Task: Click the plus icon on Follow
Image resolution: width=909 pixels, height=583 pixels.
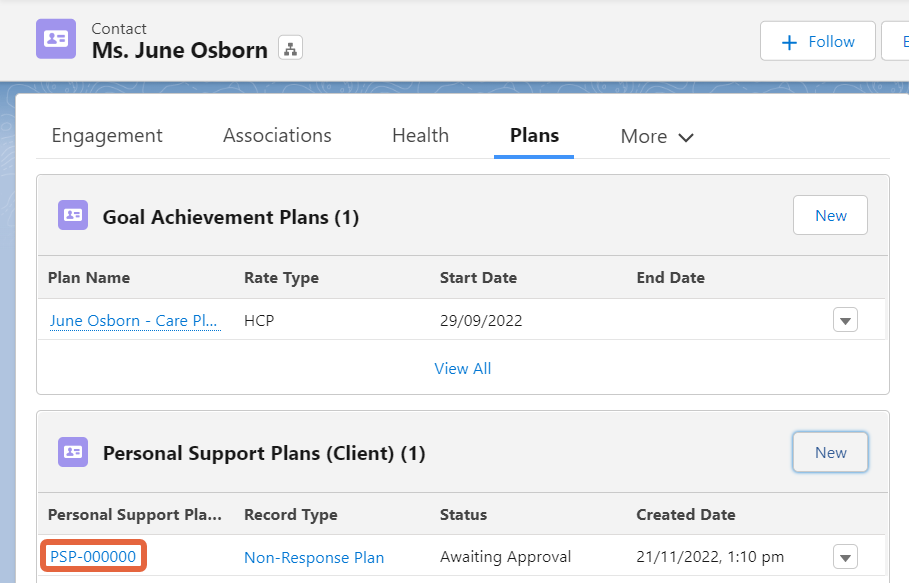Action: [789, 42]
